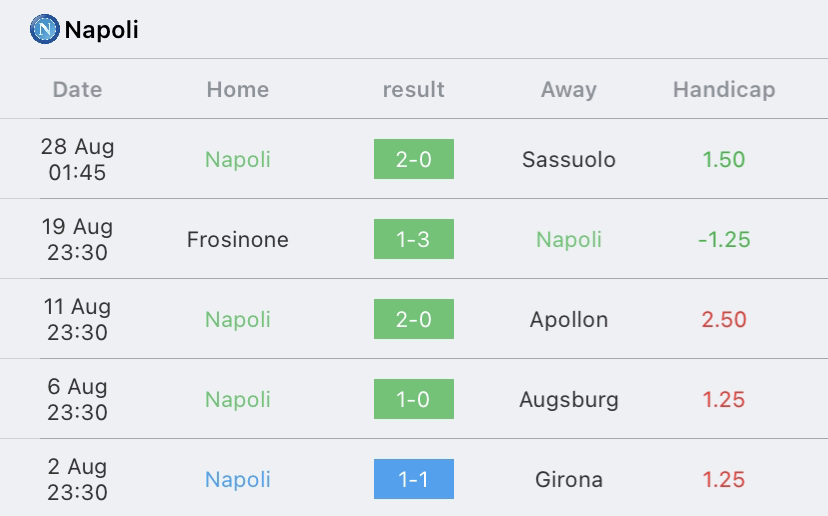Click the result column header
828x516 pixels.
tap(414, 89)
